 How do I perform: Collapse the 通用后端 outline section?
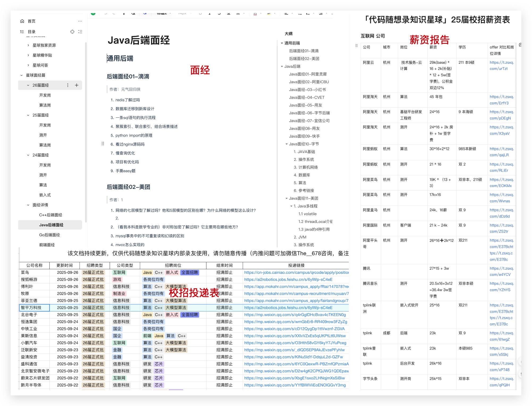[282, 43]
